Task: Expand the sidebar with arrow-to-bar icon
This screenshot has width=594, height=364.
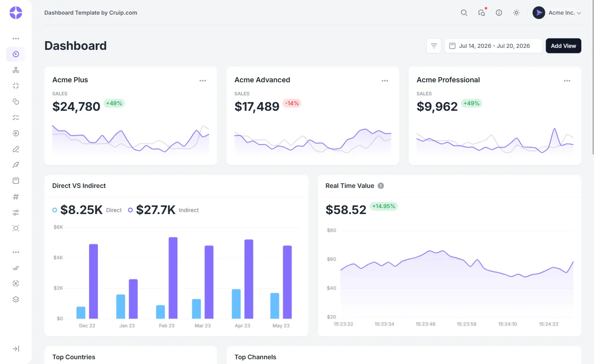Action: (x=16, y=349)
